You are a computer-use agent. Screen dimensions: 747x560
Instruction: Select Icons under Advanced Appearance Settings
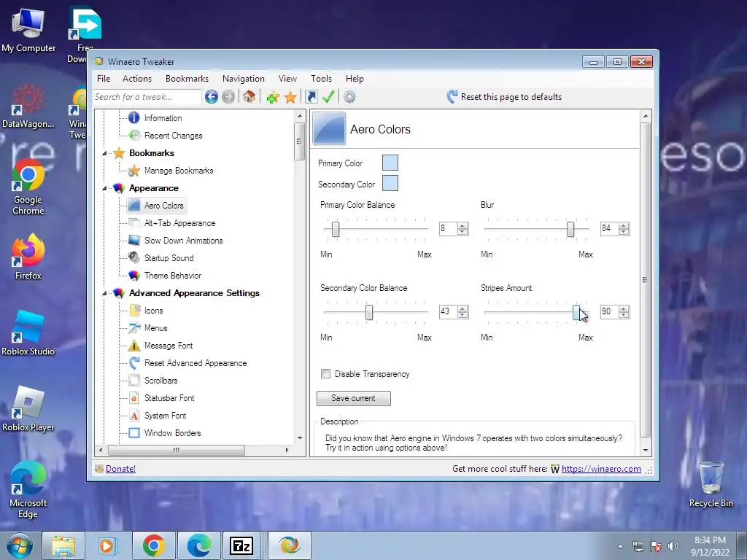click(x=153, y=311)
